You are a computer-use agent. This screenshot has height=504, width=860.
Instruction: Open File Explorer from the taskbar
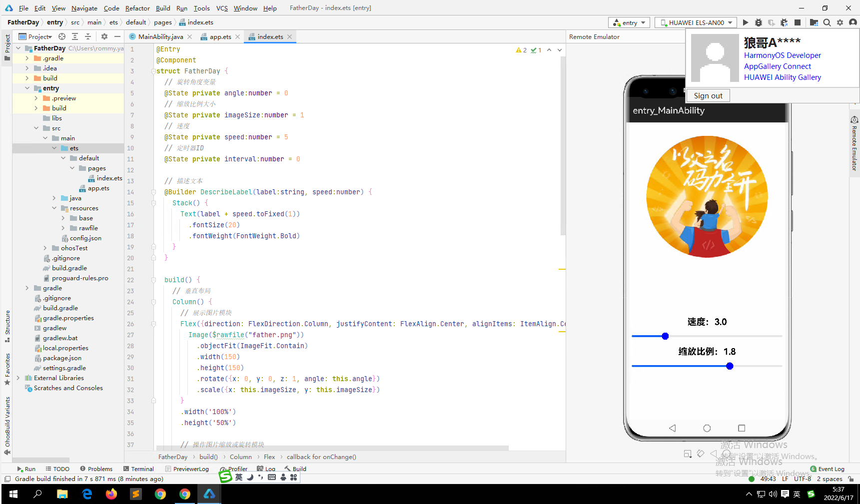point(62,494)
